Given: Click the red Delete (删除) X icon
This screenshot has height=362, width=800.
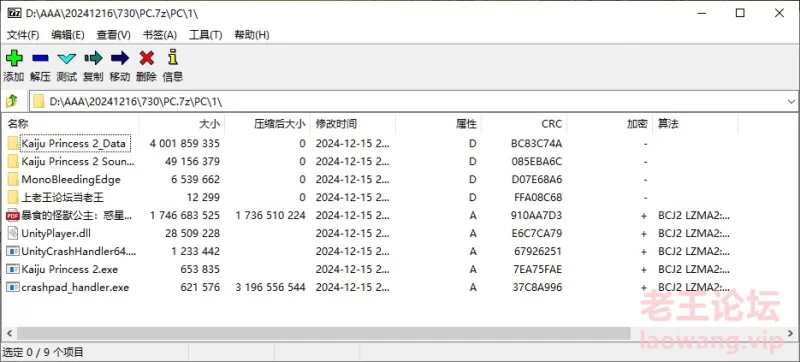Looking at the screenshot, I should (146, 59).
